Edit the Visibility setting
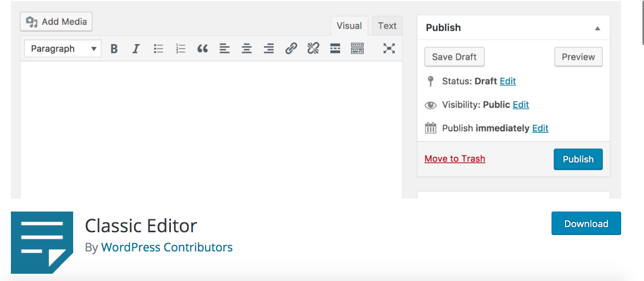Image resolution: width=644 pixels, height=281 pixels. click(521, 105)
